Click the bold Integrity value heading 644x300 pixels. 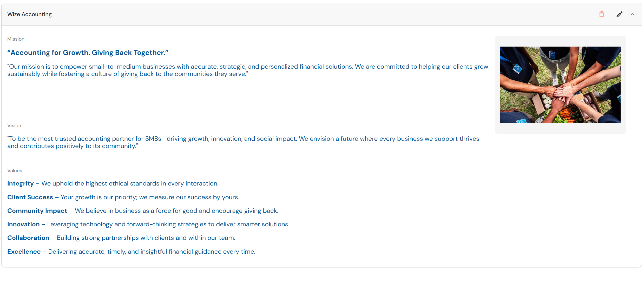click(21, 183)
